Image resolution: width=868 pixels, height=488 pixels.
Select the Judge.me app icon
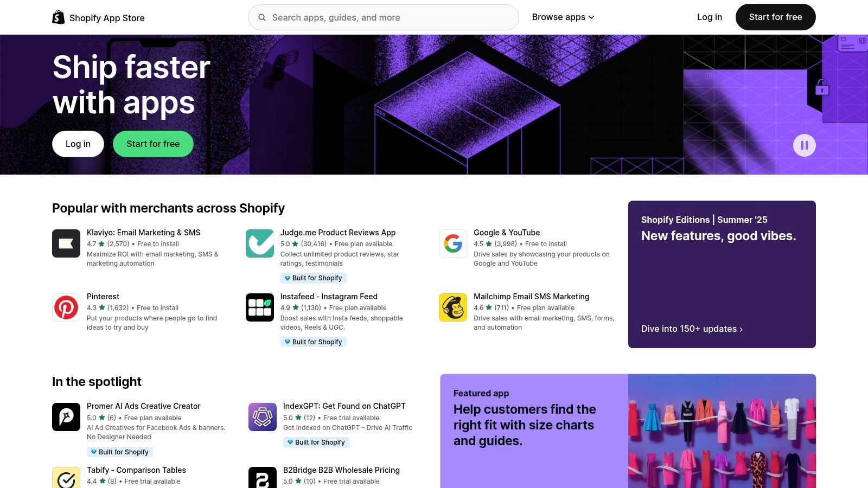[x=259, y=243]
